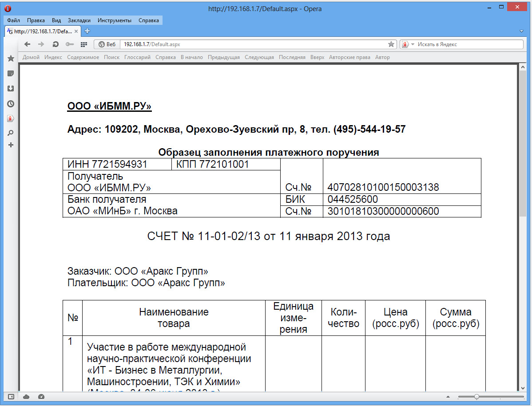Click Справка in the navigation bar
The image size is (532, 406).
166,57
